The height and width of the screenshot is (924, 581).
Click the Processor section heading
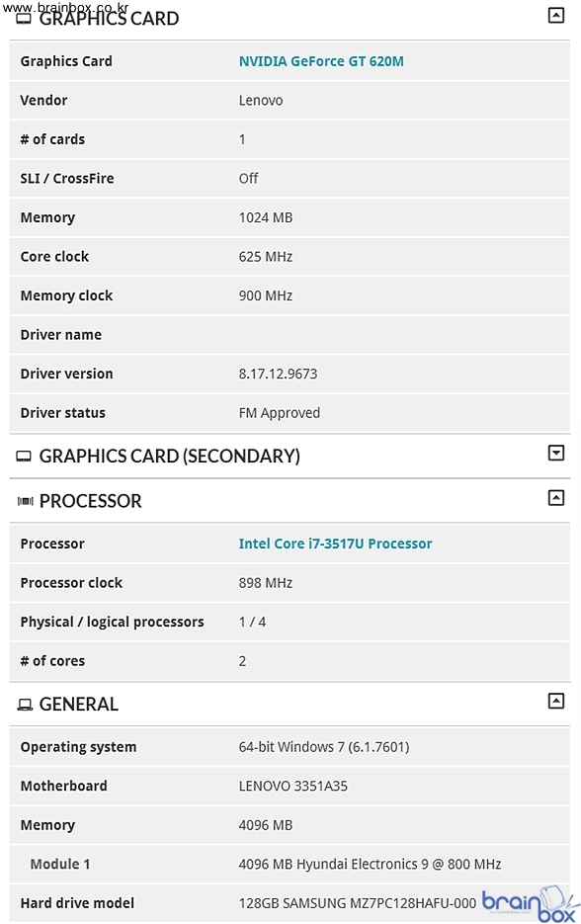point(90,501)
